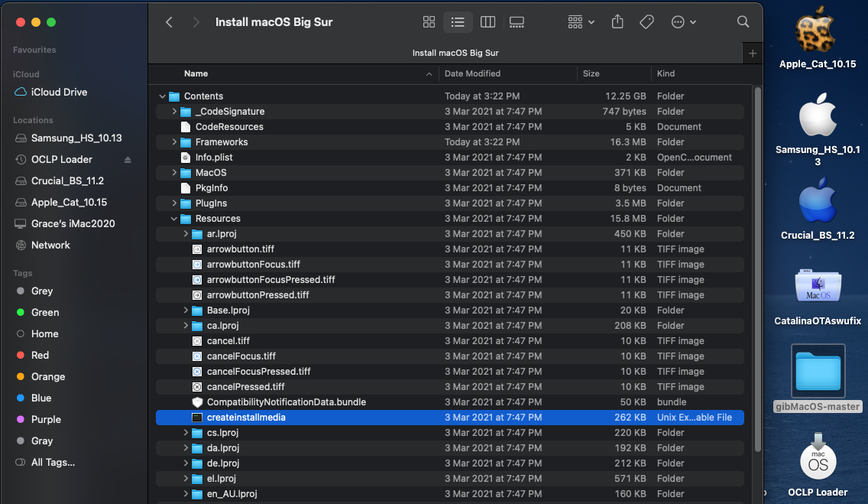
Task: Collapse the Resources folder
Action: pyautogui.click(x=173, y=219)
